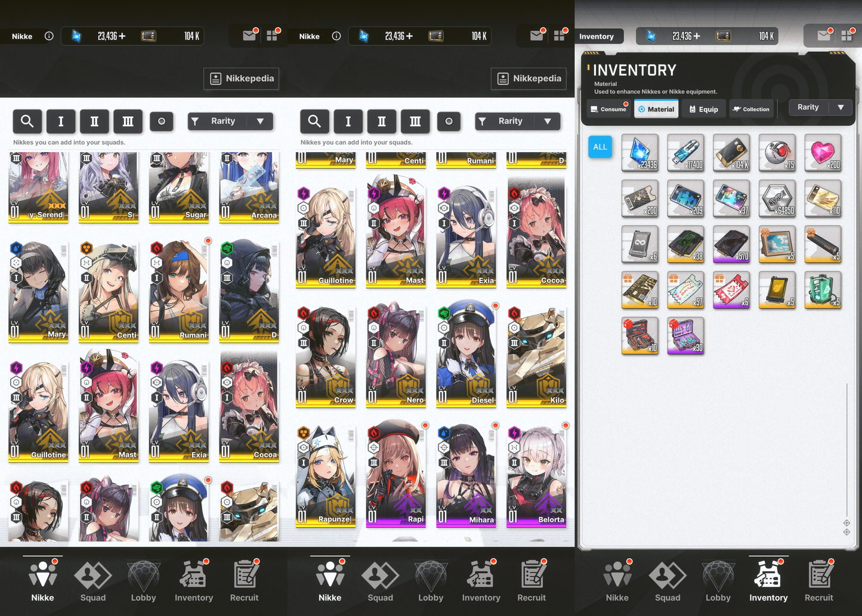
Task: Toggle burst I filter in left panel
Action: 61,121
